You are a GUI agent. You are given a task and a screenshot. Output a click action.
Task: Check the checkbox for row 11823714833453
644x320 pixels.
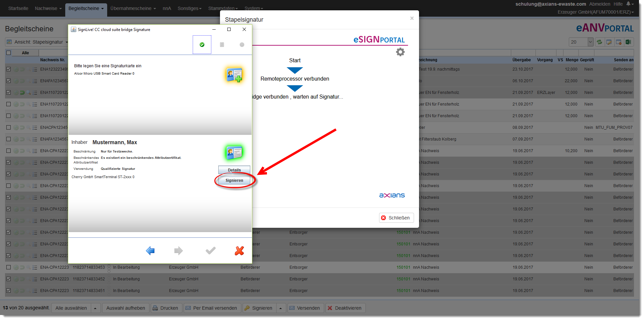click(x=9, y=267)
